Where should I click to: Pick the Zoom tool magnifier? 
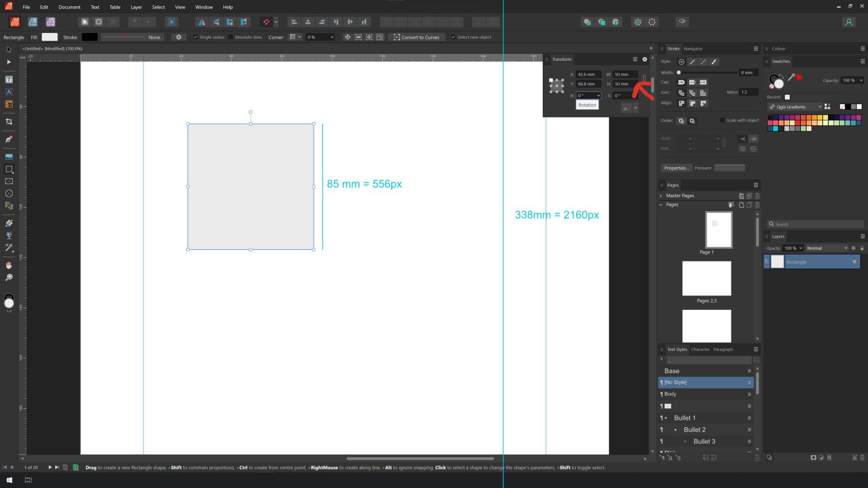pyautogui.click(x=9, y=278)
